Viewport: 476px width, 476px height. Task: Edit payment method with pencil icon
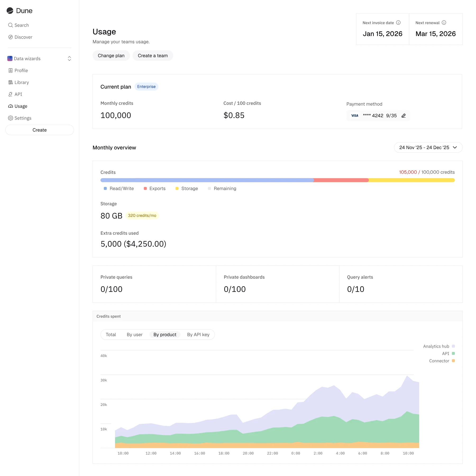tap(404, 116)
